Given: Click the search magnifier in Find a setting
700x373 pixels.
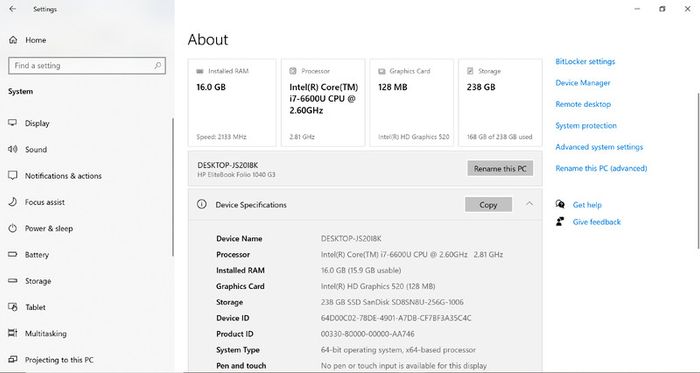Looking at the screenshot, I should point(158,66).
